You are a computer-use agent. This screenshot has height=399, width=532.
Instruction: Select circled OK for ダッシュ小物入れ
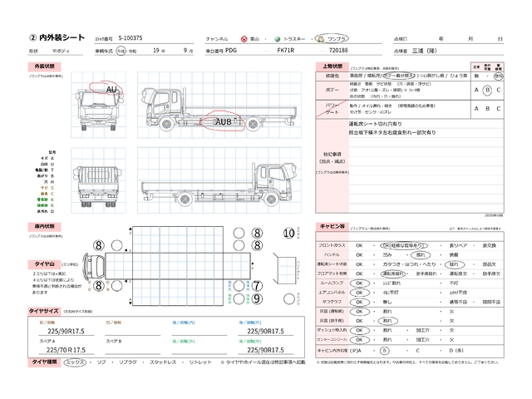359,330
